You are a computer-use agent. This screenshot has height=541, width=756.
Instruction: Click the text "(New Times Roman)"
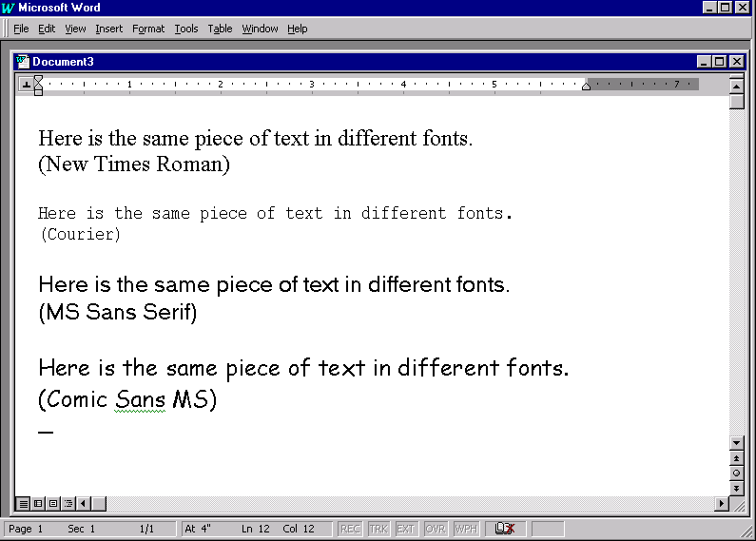pos(134,164)
